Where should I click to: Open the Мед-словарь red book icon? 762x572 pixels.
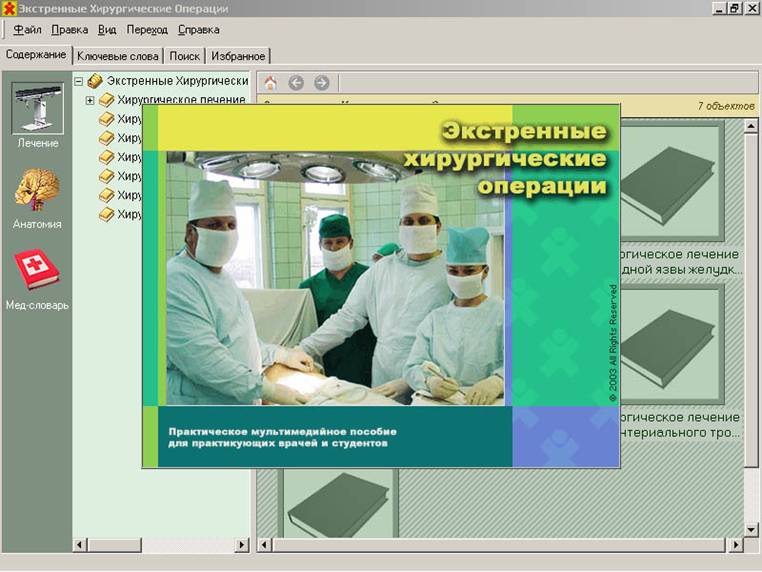pos(37,270)
